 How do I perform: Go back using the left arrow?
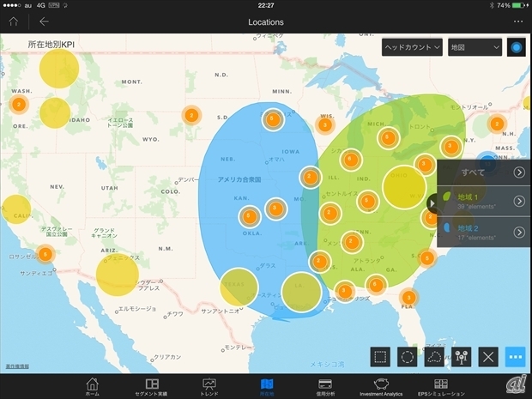click(x=44, y=21)
